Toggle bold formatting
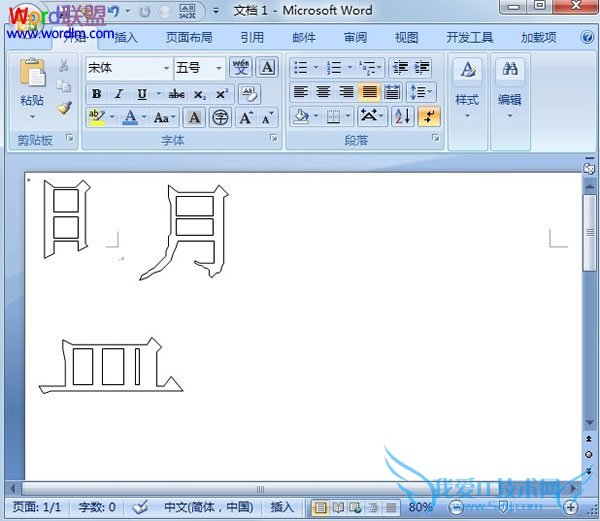The image size is (600, 521). coord(96,94)
